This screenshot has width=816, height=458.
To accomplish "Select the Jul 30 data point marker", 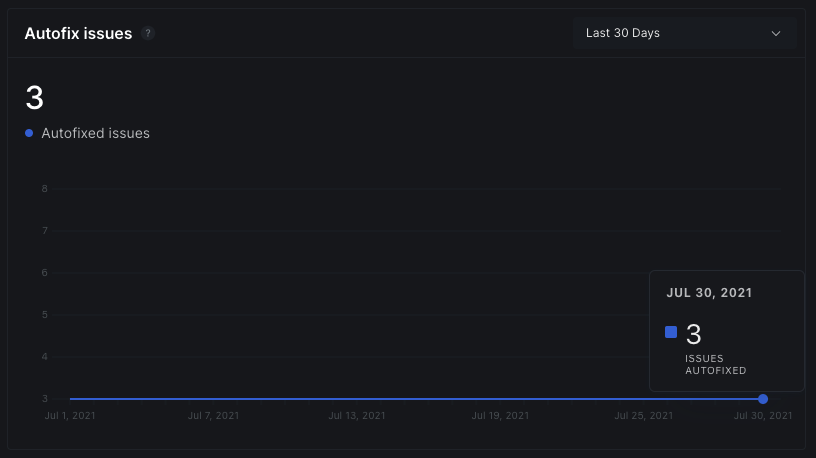I will coord(763,399).
